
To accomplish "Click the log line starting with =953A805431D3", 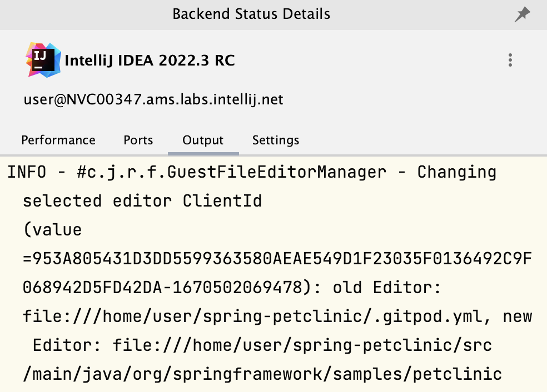I will pyautogui.click(x=277, y=259).
